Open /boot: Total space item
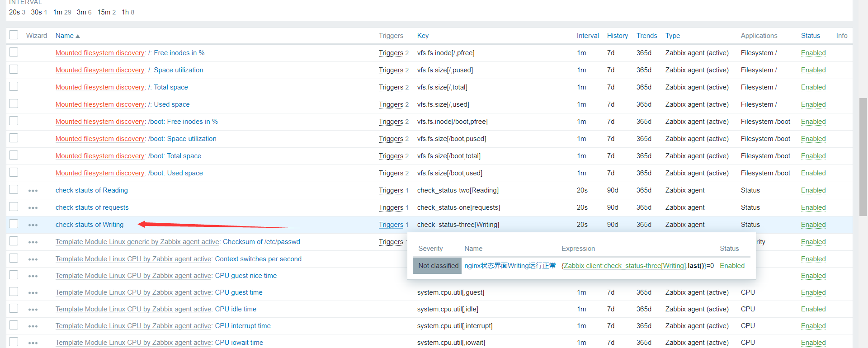 (175, 156)
